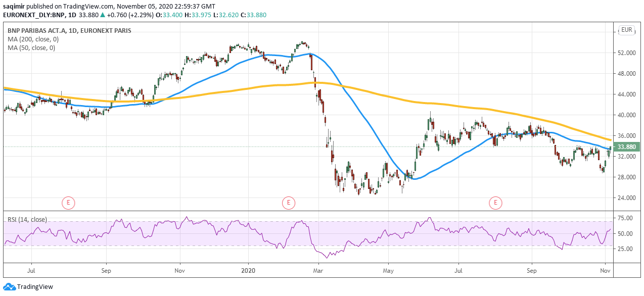Viewport: 644px width, 296px height.
Task: Click the 44.000 price axis label
Action: click(626, 94)
